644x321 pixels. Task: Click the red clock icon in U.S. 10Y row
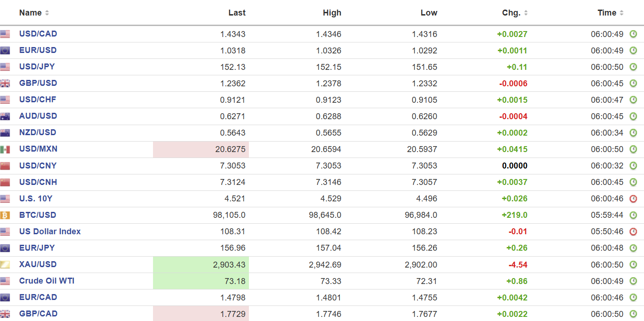coord(633,199)
